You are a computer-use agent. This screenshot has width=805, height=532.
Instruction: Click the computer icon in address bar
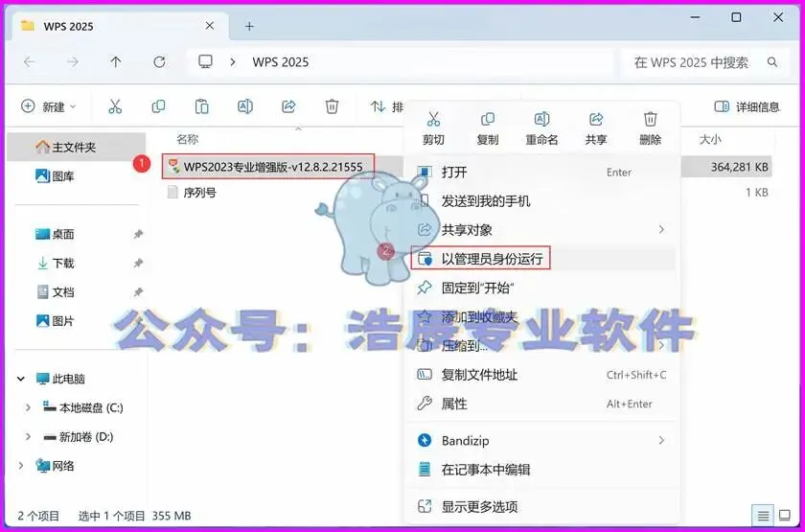pyautogui.click(x=205, y=62)
